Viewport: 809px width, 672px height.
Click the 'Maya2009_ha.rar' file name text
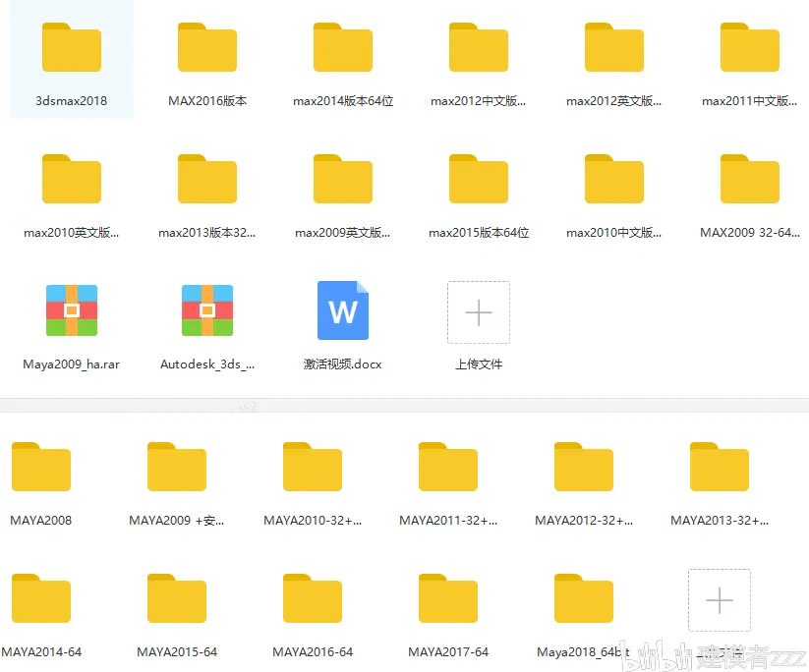click(x=71, y=364)
